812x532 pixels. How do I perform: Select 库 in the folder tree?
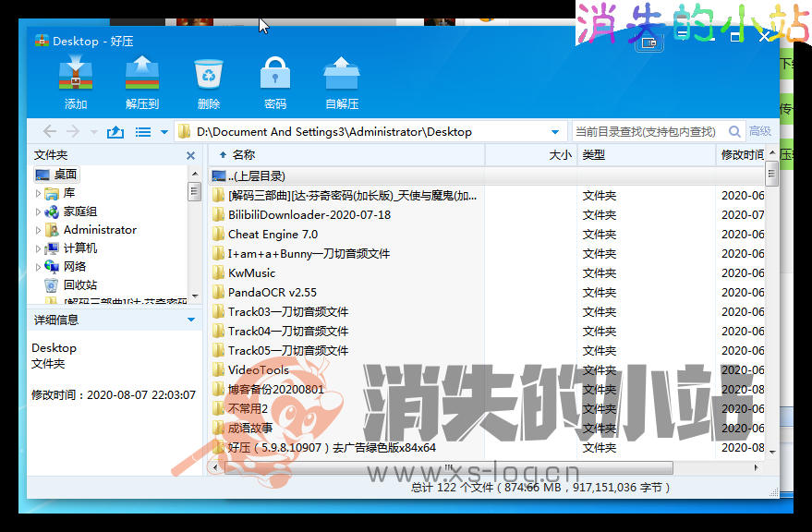pos(69,193)
